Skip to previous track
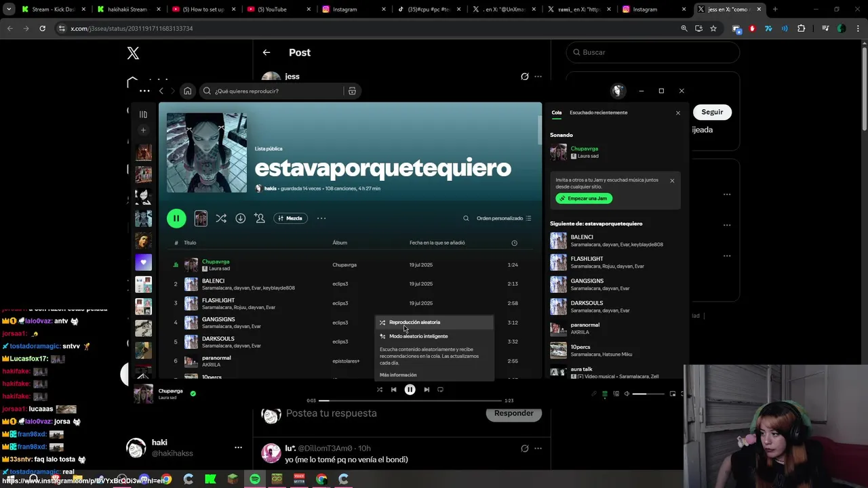 point(394,390)
